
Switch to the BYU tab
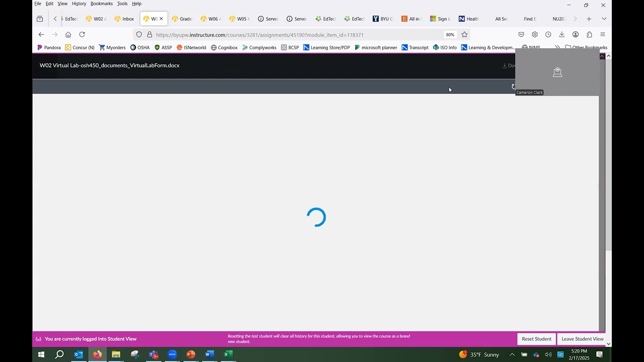382,19
